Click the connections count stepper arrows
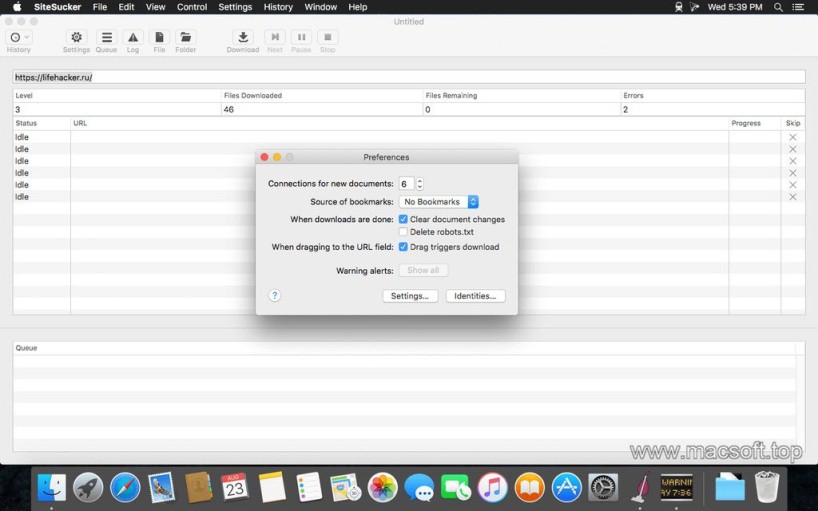 click(x=420, y=184)
